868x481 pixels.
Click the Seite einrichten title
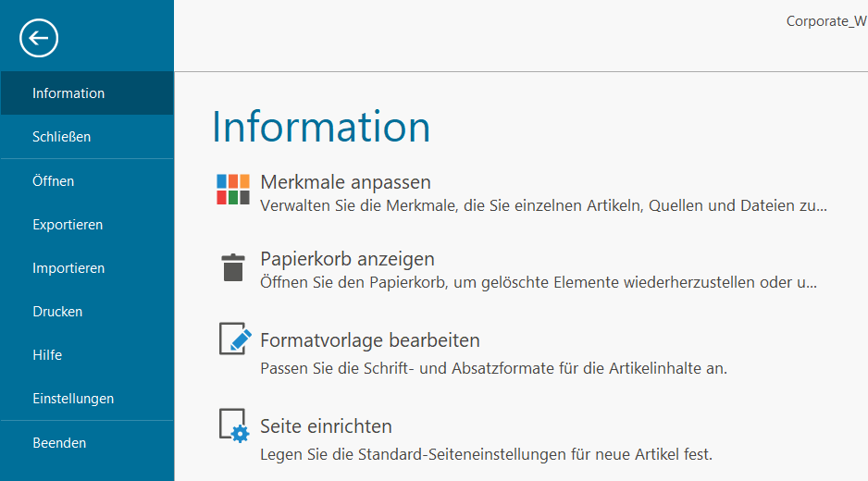(x=326, y=426)
